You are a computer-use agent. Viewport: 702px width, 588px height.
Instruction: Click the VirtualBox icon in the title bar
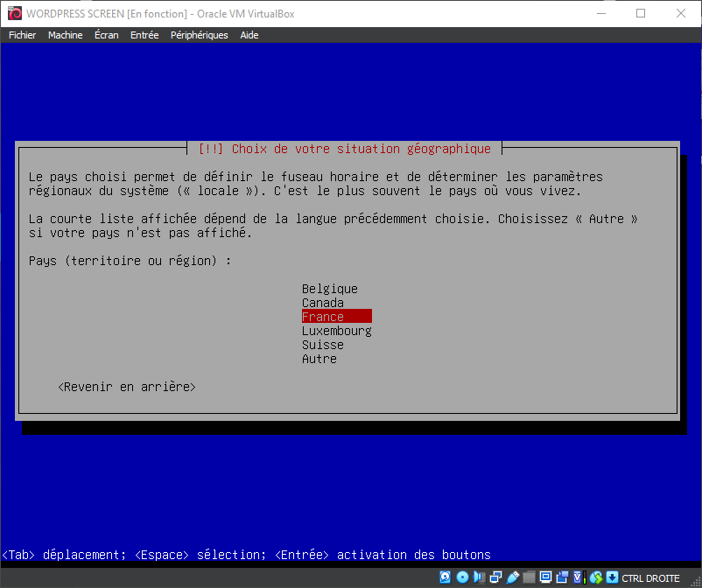coord(14,13)
